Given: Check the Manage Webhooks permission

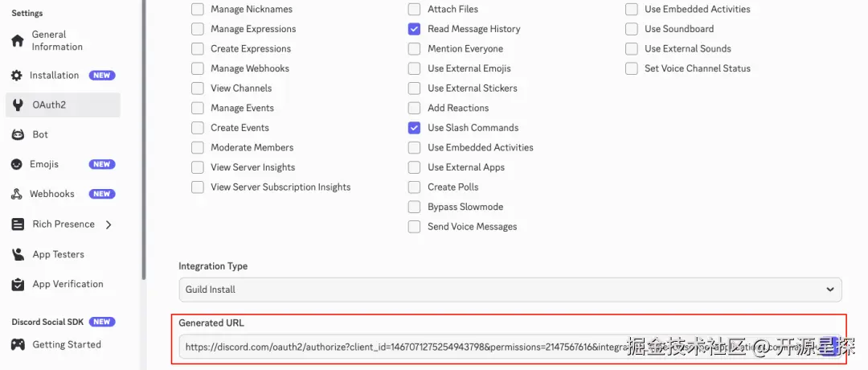Looking at the screenshot, I should (198, 68).
